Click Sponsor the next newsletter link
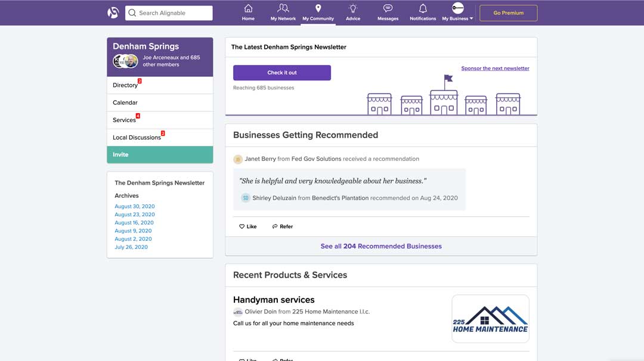Viewport: 644px width, 361px height. point(495,69)
